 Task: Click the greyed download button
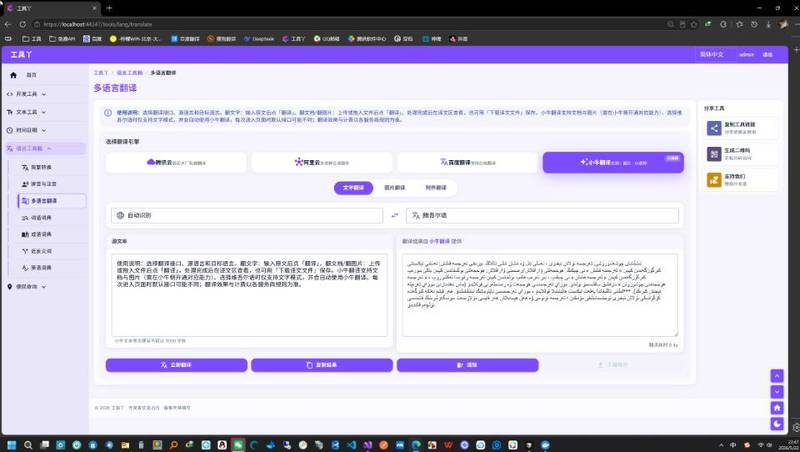click(613, 365)
